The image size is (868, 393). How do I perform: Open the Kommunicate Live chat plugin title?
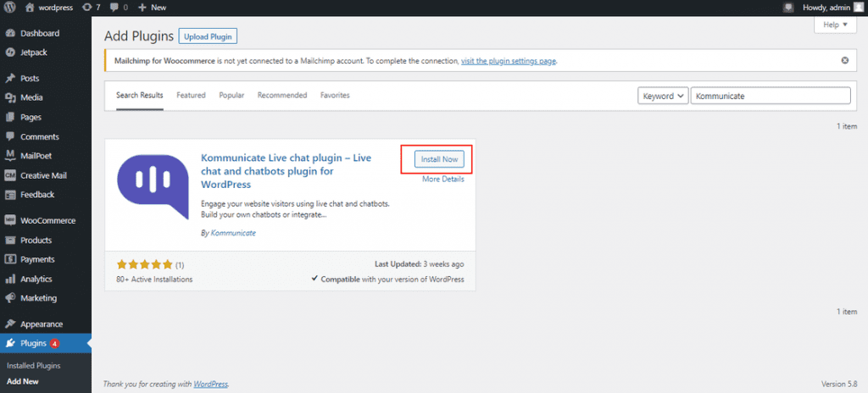(287, 171)
